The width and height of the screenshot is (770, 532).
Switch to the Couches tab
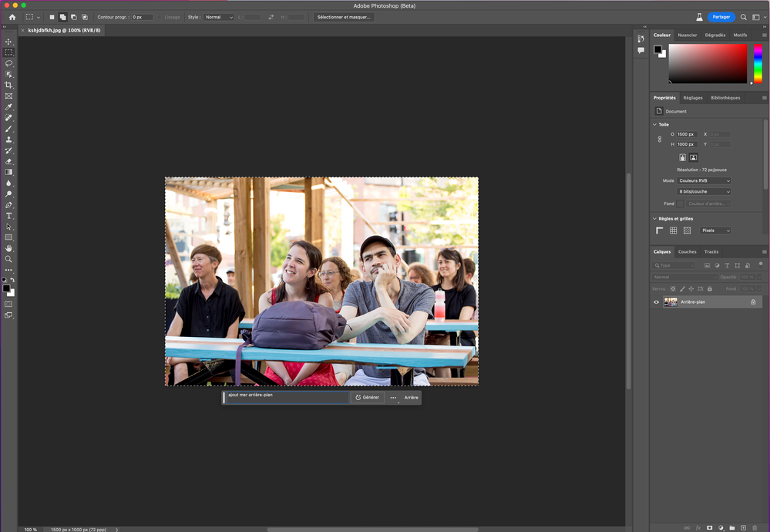[x=687, y=251]
